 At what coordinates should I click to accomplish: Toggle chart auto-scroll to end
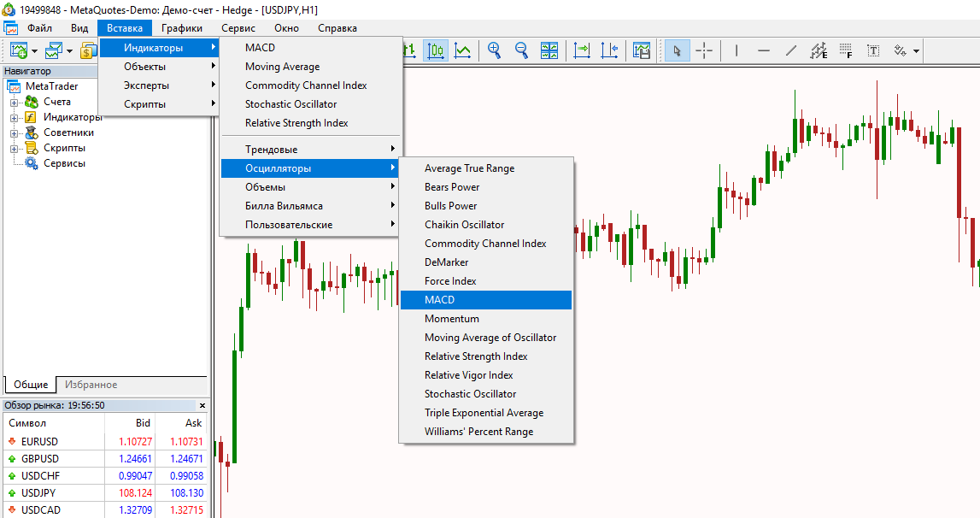tap(582, 50)
